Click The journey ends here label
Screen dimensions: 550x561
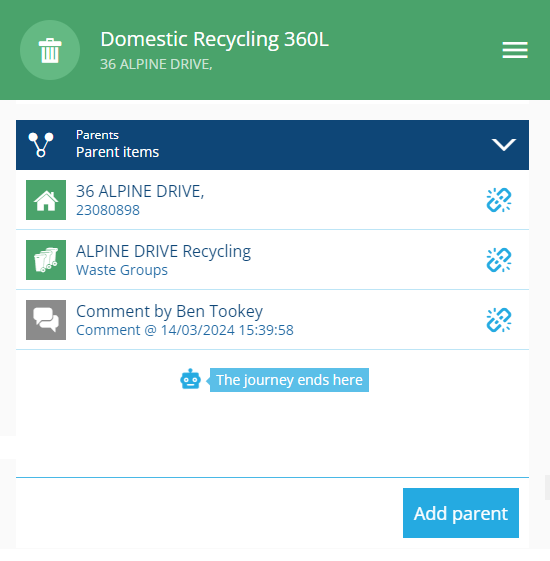point(289,380)
